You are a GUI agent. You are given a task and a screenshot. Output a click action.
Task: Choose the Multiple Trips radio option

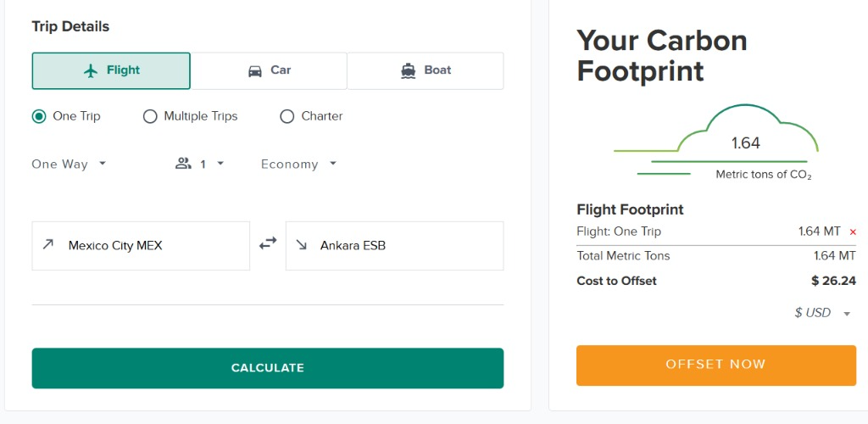(x=150, y=116)
